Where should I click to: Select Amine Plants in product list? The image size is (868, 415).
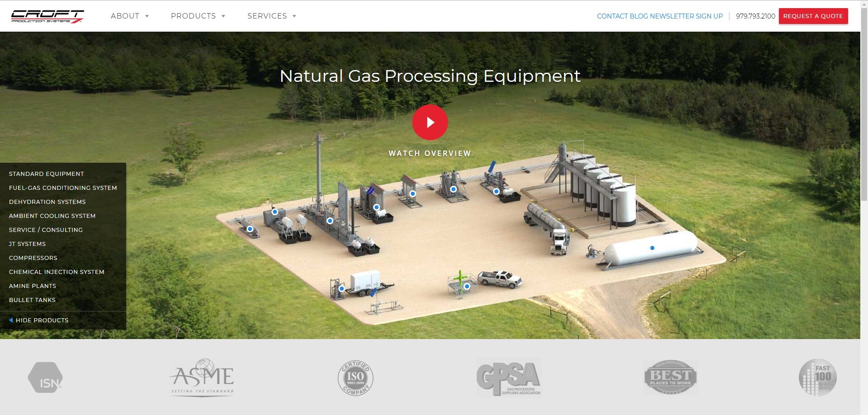tap(33, 286)
